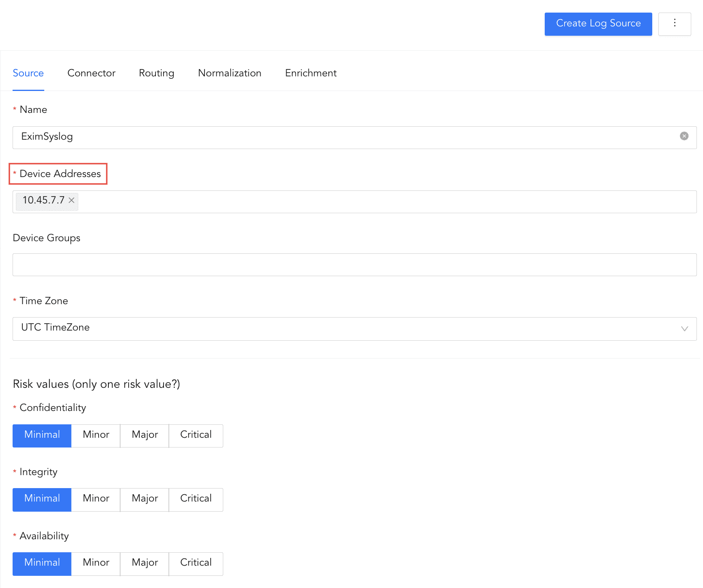Select Minimal for Integrity
Viewport: 703px width, 588px height.
tap(42, 499)
